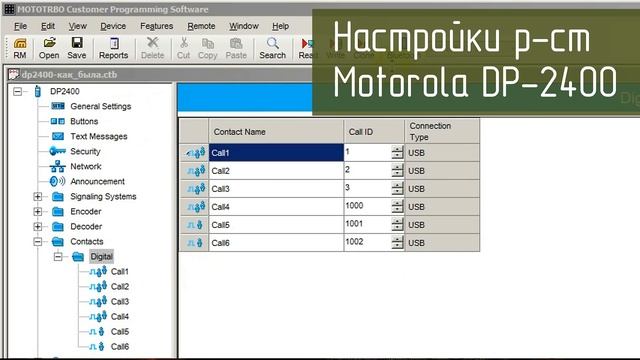The height and width of the screenshot is (360, 640).
Task: Select Call5 contact in the tree
Action: click(x=120, y=331)
